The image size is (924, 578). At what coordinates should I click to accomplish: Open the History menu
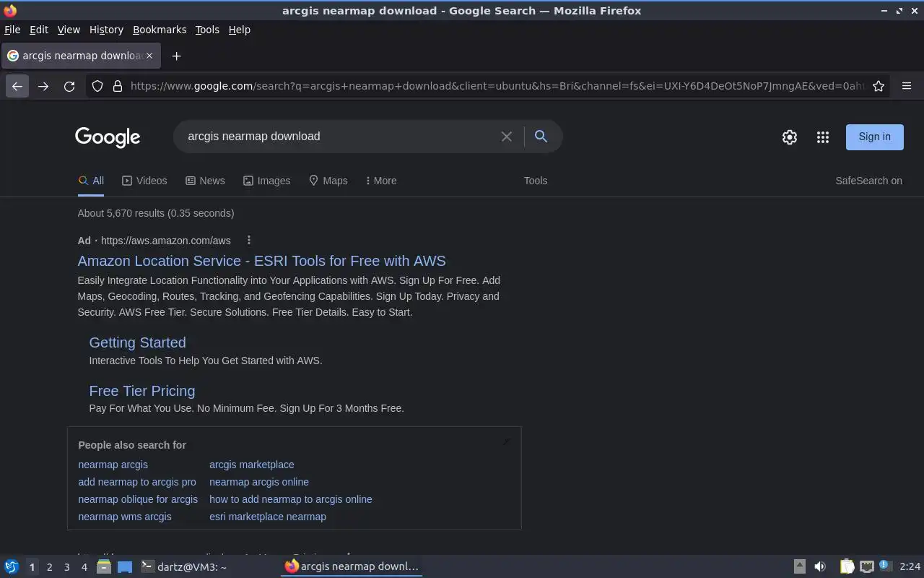tap(106, 30)
